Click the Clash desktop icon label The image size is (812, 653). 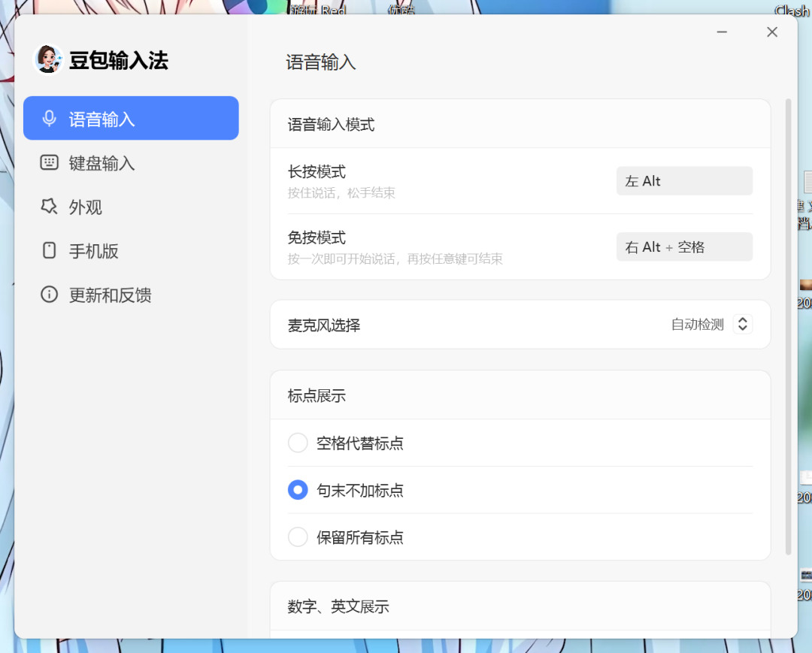tap(792, 11)
